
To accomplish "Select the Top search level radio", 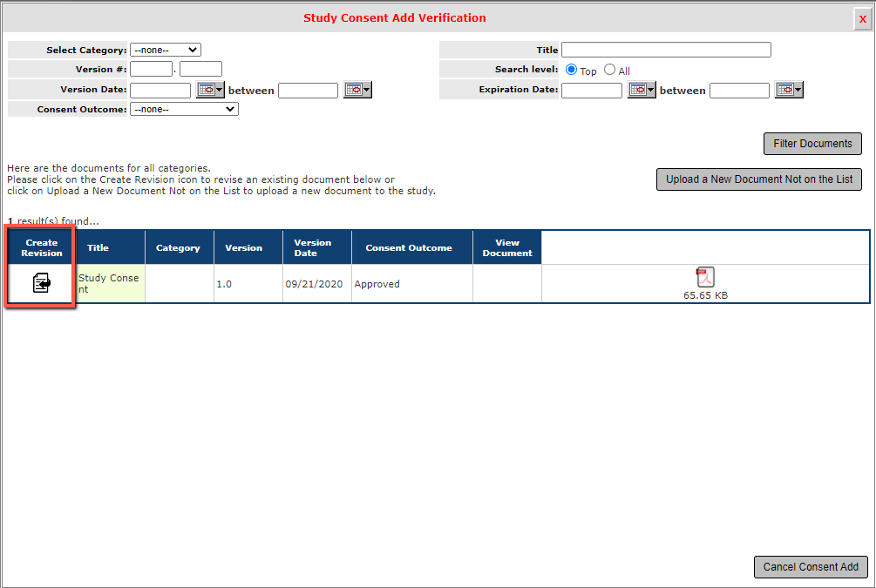I will coord(571,69).
